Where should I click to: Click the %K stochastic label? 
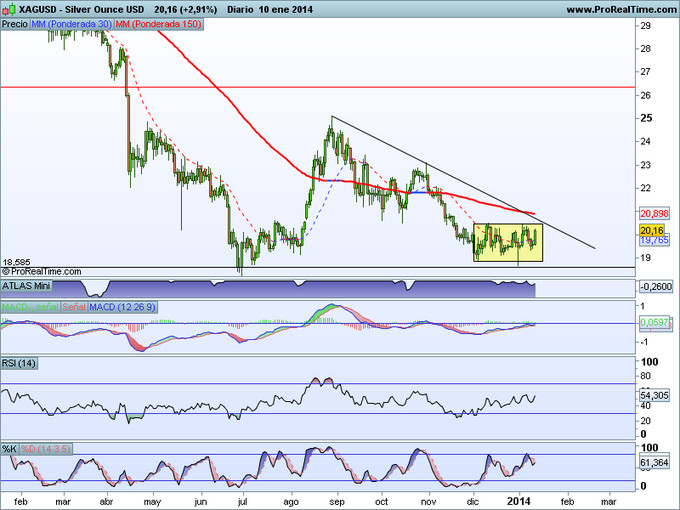(9, 448)
